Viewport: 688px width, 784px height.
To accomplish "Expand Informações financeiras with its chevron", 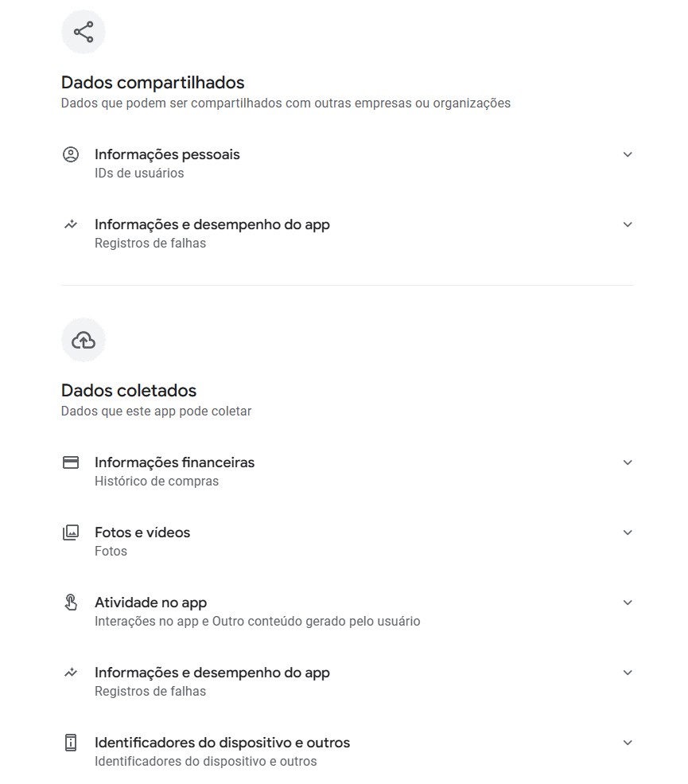I will (x=628, y=462).
